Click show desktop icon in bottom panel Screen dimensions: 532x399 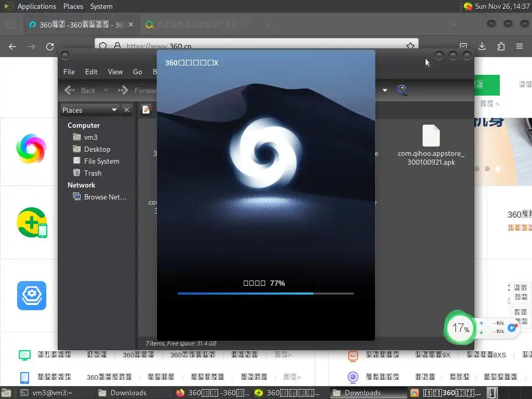(x=6, y=393)
